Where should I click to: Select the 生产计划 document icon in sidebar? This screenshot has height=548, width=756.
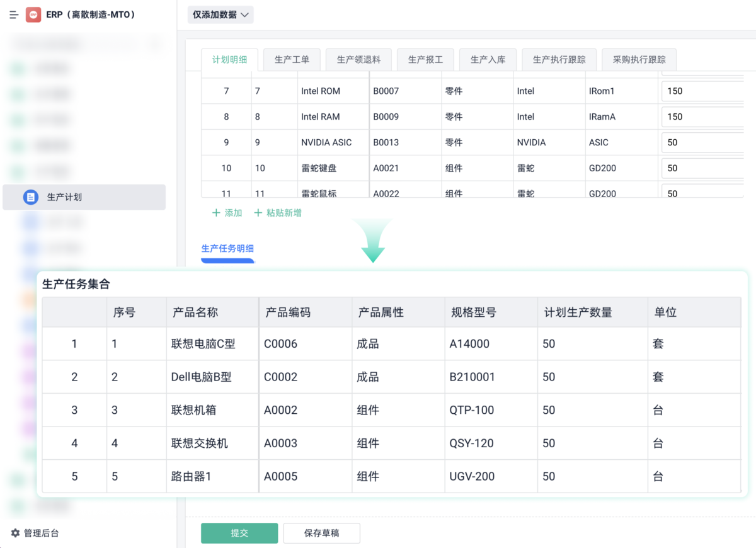[x=31, y=197]
